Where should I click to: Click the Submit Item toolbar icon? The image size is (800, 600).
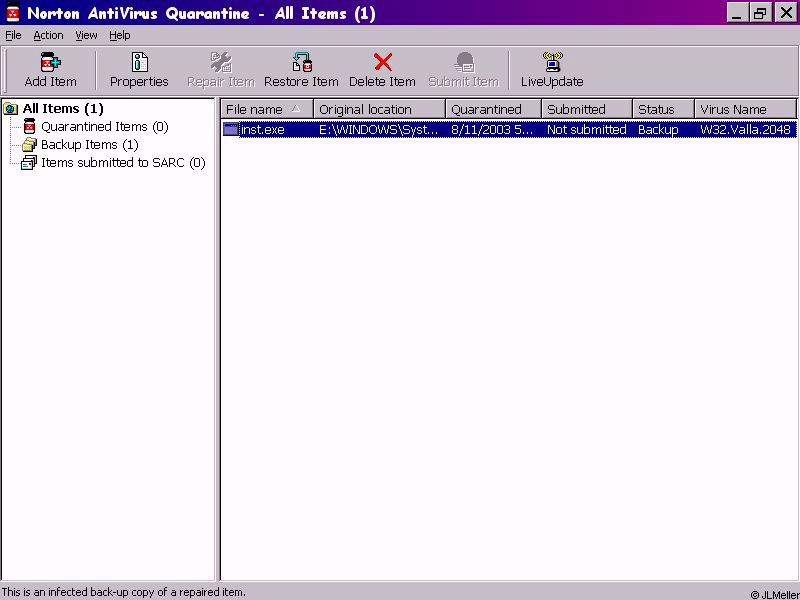(x=464, y=63)
